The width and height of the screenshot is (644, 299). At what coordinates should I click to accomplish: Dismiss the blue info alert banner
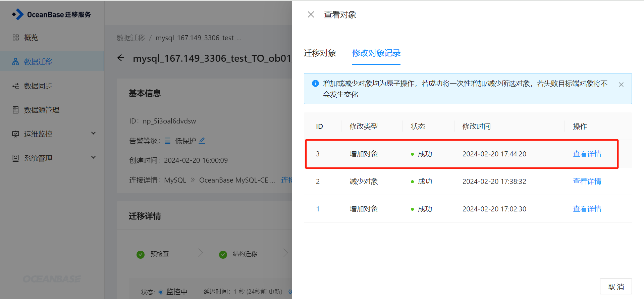click(621, 85)
